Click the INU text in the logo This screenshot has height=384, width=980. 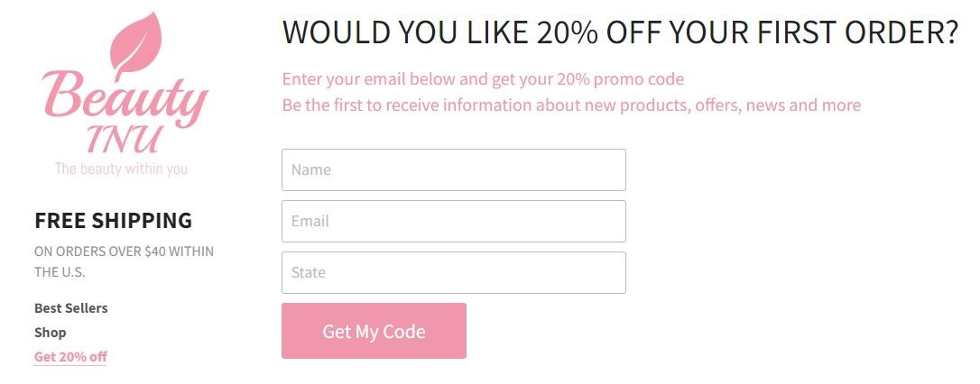[125, 140]
